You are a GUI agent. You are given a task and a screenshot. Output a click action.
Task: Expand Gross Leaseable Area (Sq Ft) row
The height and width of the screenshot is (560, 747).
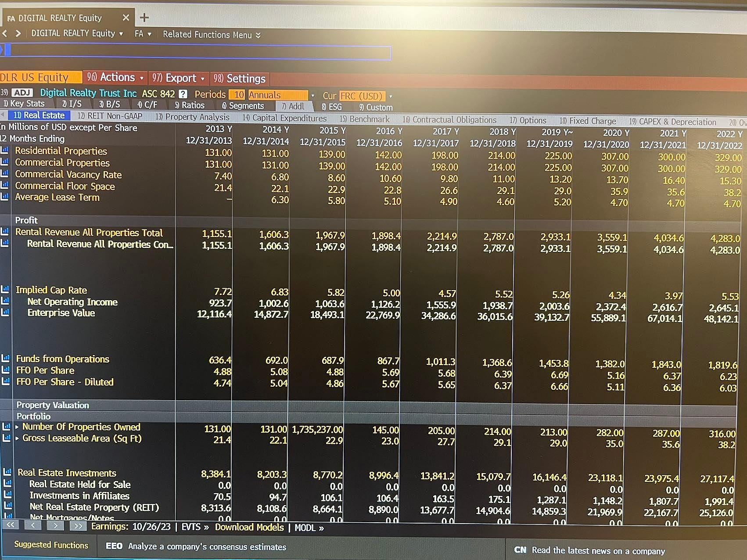[x=17, y=438]
